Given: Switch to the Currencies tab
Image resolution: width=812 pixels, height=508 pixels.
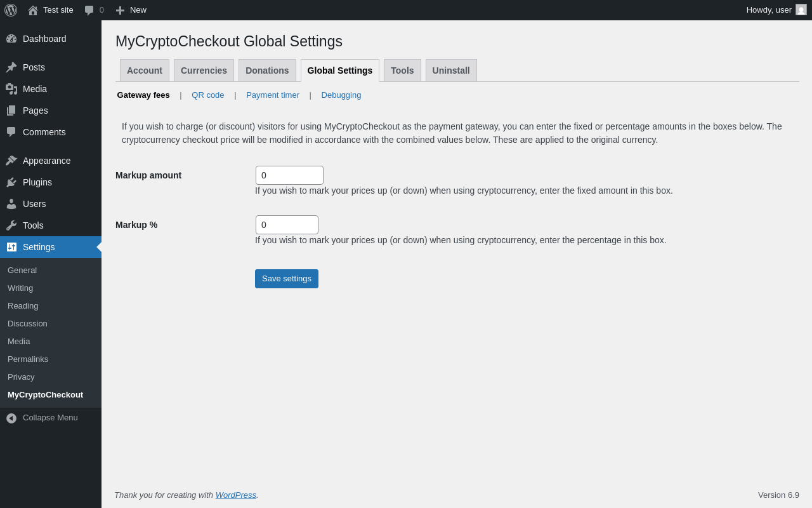Looking at the screenshot, I should coord(204,70).
